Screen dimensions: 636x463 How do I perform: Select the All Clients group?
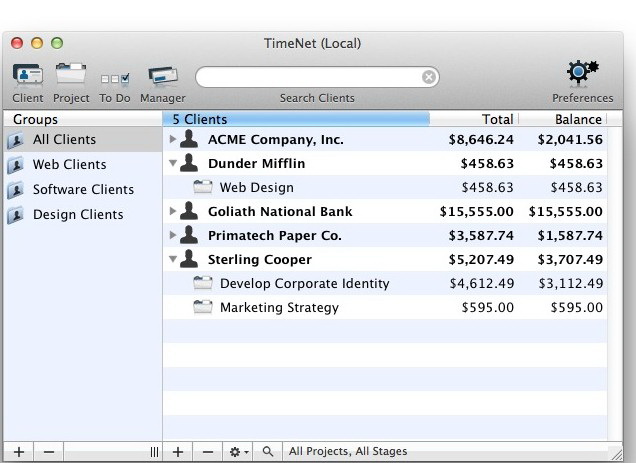pyautogui.click(x=83, y=140)
